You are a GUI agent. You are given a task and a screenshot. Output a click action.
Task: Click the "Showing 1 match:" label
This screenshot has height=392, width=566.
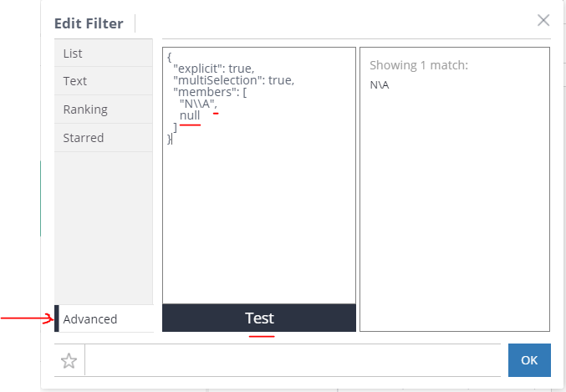[419, 65]
